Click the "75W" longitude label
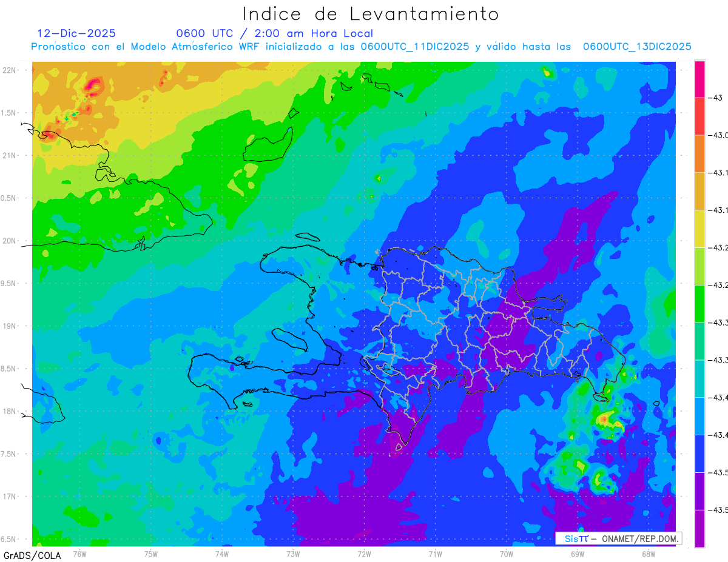 [x=151, y=554]
